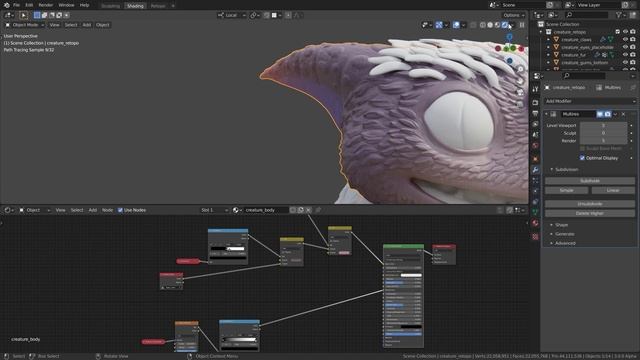Switch to rendered viewport shading icon
Screen dimensions: 640x360
[504, 25]
